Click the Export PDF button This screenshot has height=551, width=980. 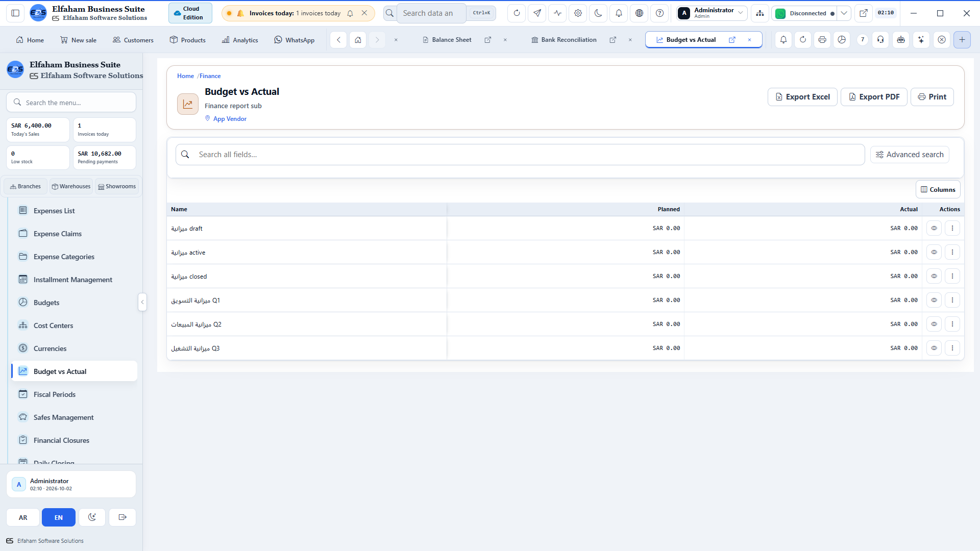pyautogui.click(x=874, y=97)
